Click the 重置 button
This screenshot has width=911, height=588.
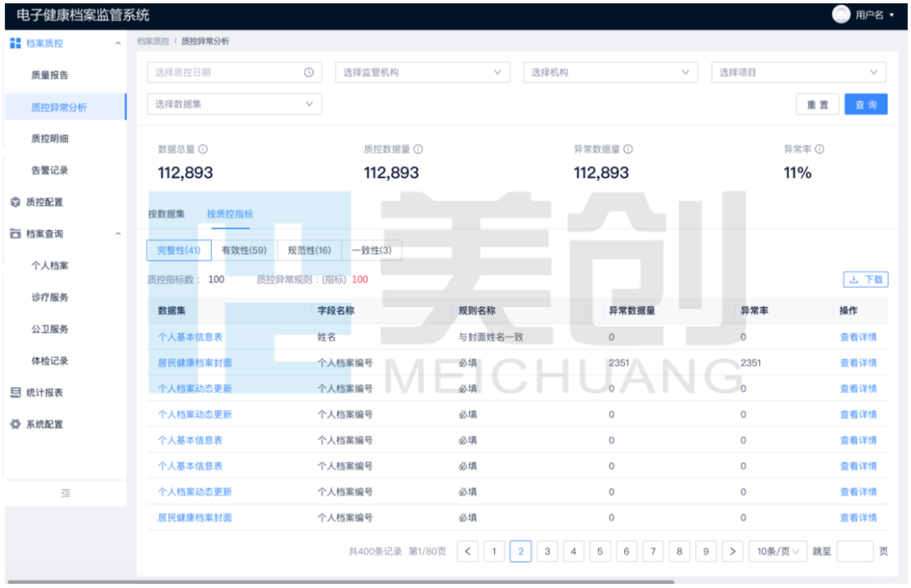point(817,105)
